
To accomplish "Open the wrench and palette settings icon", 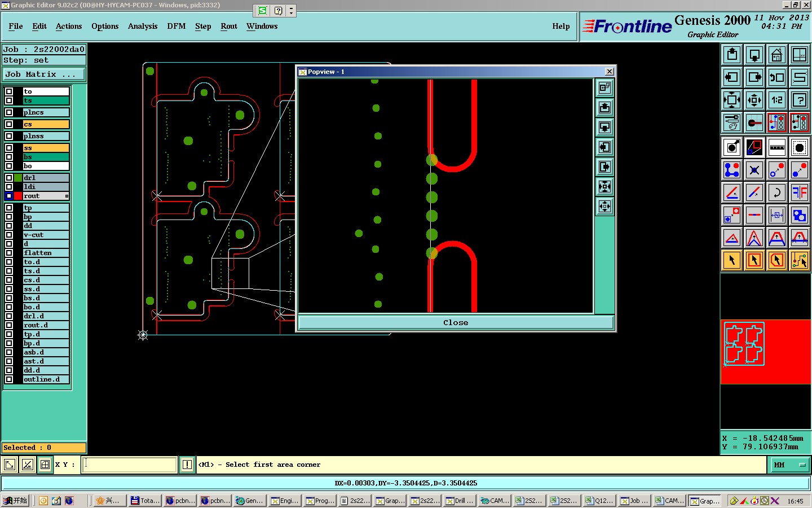I will [732, 122].
